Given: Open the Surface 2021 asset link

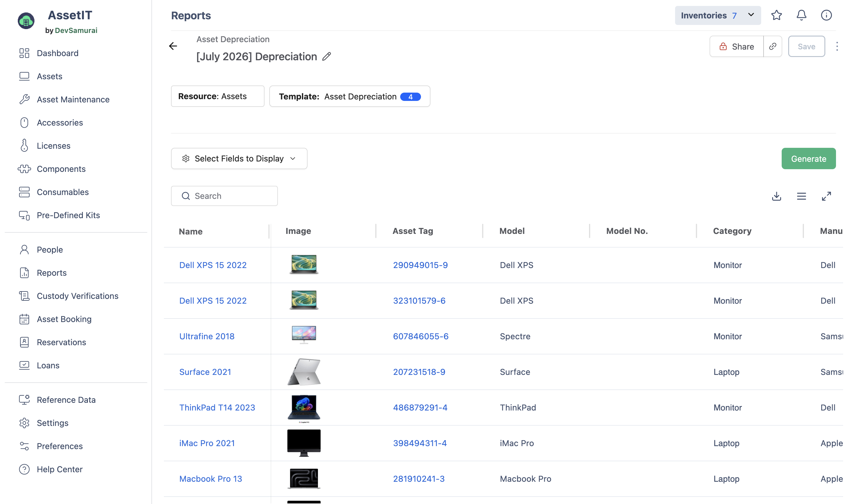Looking at the screenshot, I should pyautogui.click(x=205, y=372).
